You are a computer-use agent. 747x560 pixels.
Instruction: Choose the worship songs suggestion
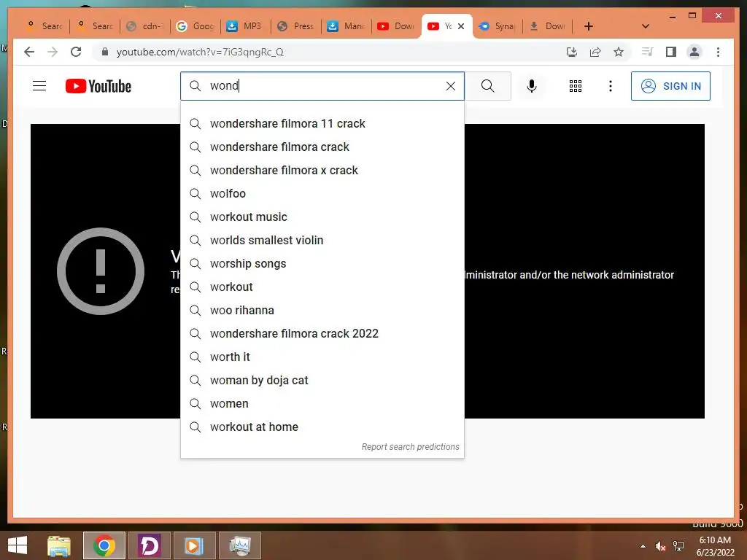(x=322, y=263)
